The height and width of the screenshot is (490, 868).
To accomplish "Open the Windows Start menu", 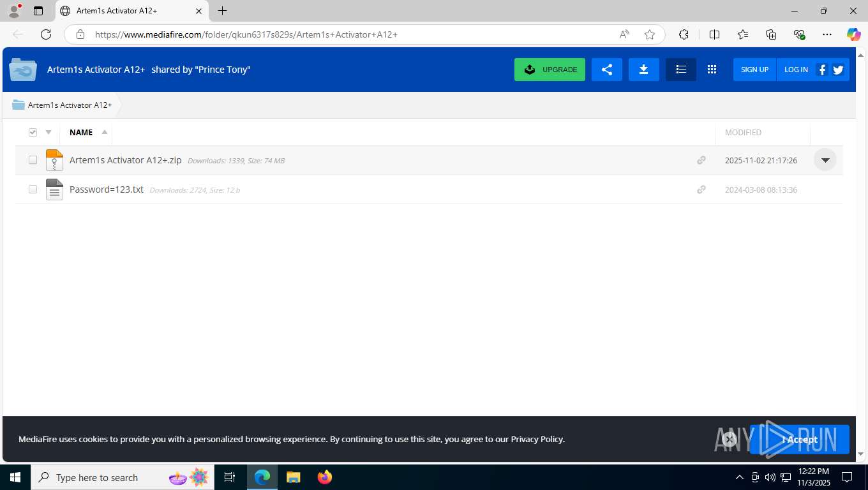I will tap(15, 477).
